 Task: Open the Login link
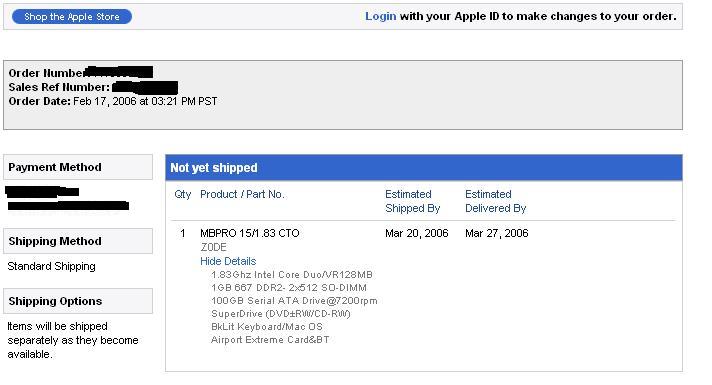(381, 16)
